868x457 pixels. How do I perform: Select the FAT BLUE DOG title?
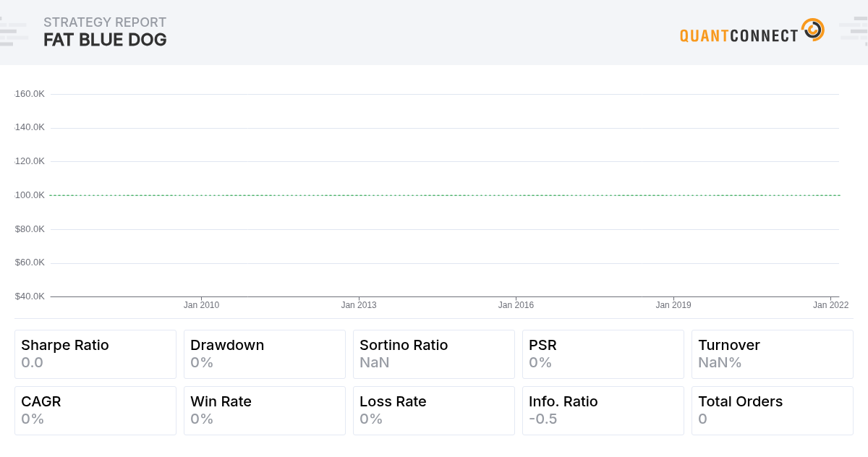tap(105, 40)
